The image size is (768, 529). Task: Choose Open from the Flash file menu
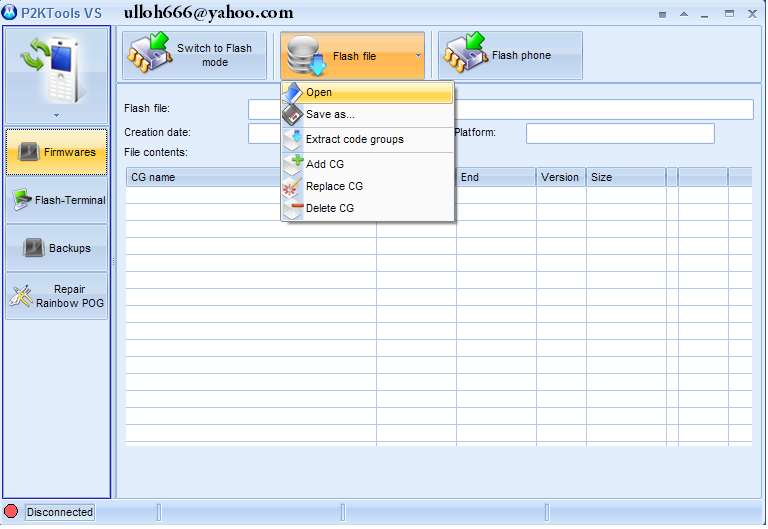point(367,92)
